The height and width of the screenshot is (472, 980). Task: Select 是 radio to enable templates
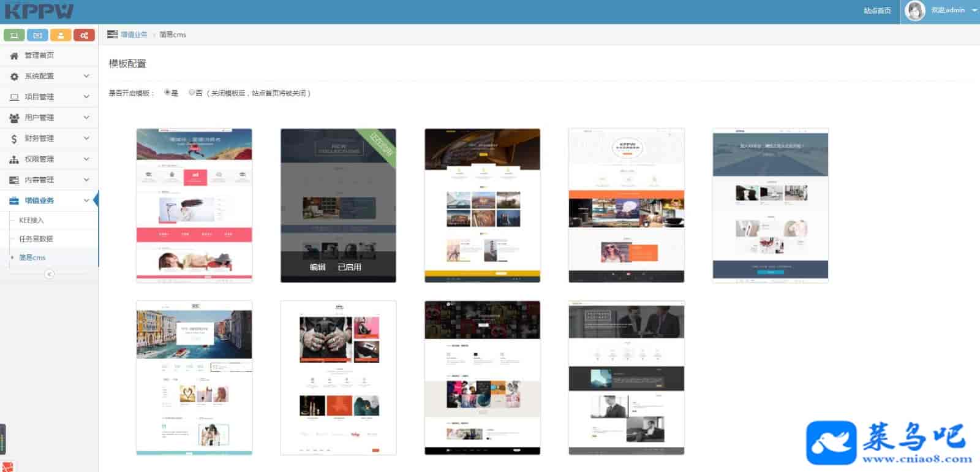167,93
